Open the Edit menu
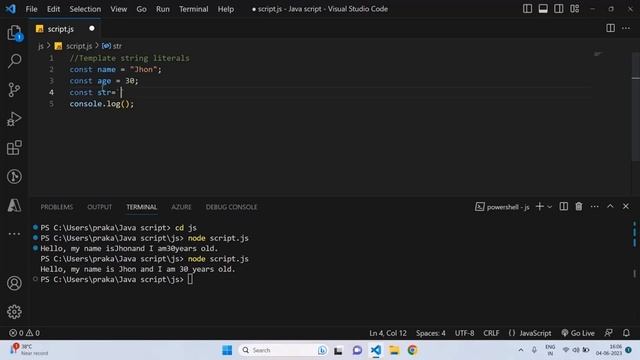640x360 pixels. 53,9
